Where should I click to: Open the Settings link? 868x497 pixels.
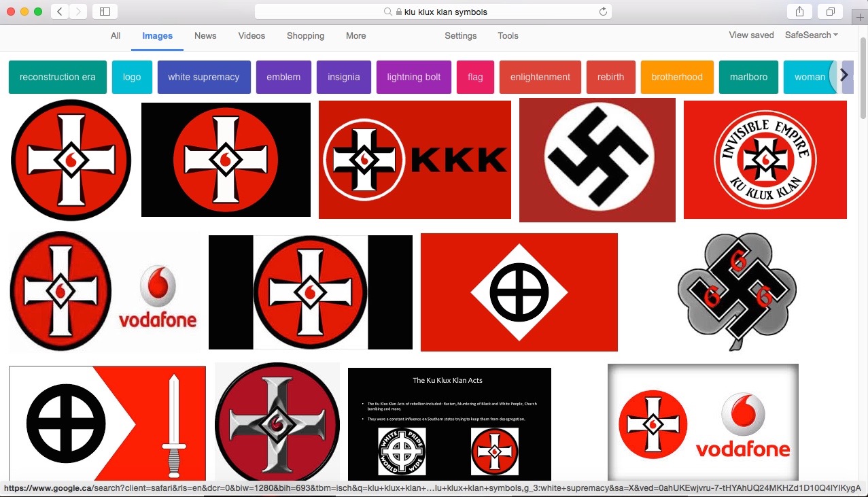462,36
